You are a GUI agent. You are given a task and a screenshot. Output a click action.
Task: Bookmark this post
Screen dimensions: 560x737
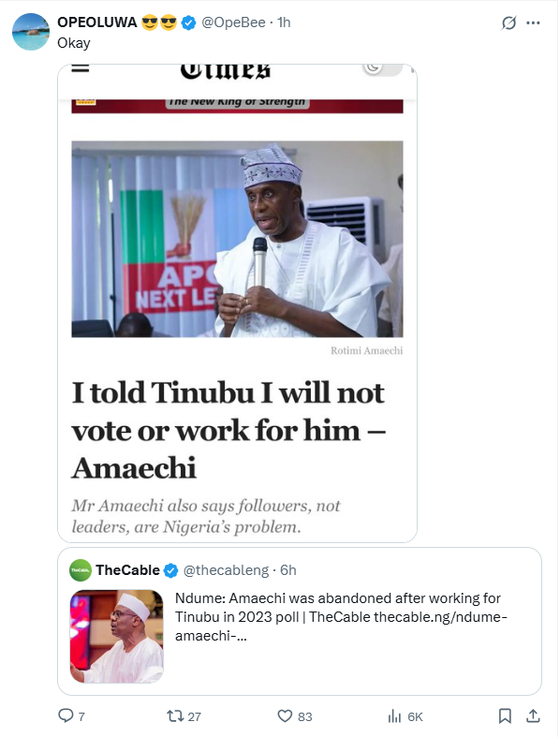pos(505,715)
